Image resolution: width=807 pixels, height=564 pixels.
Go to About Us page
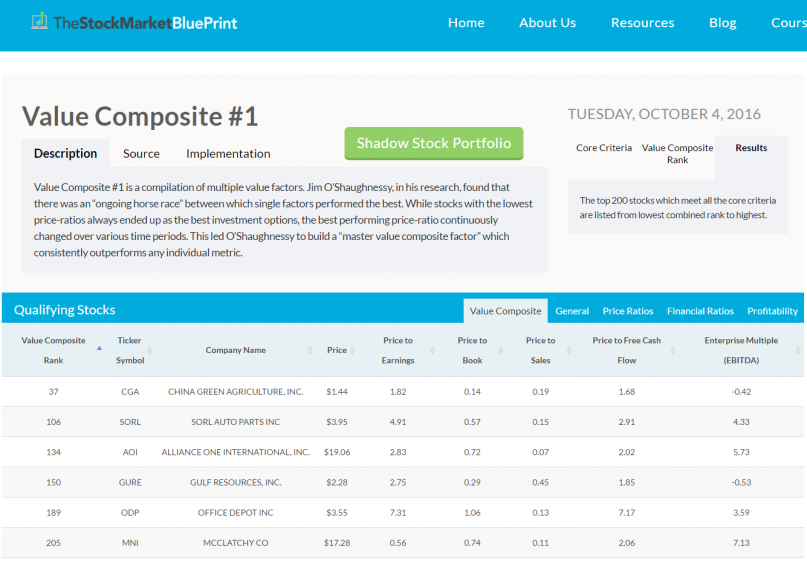click(547, 23)
